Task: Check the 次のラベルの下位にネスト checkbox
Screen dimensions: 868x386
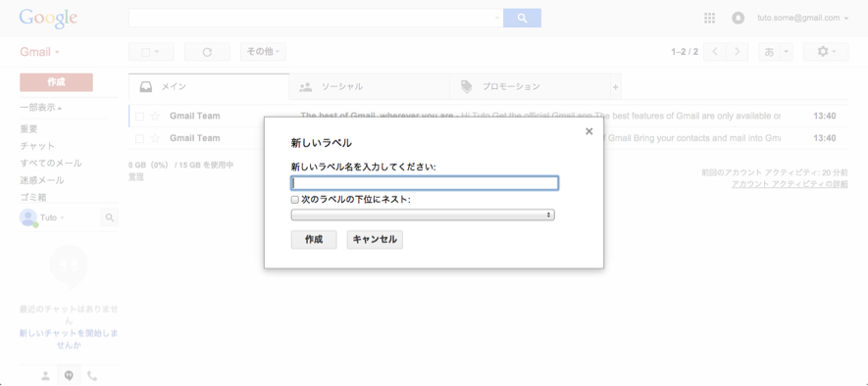Action: point(295,200)
